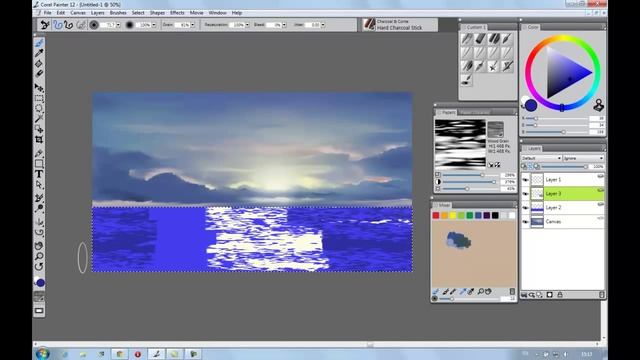Click the Reset Tool icon in property bar

pos(44,25)
